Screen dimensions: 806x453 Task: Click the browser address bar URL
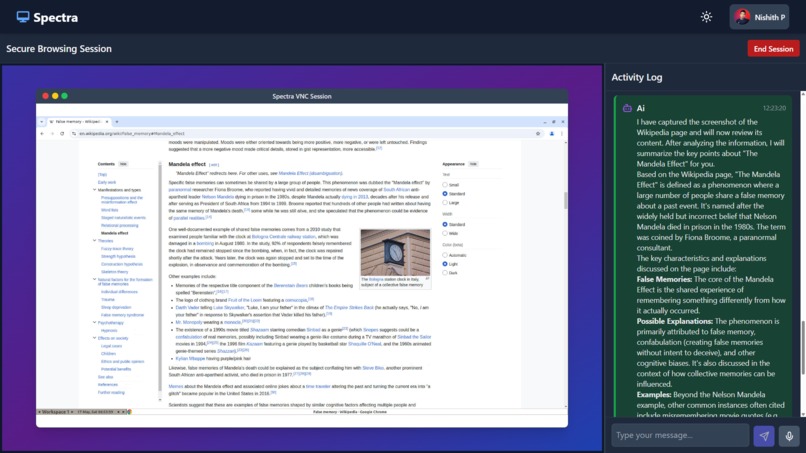[132, 134]
